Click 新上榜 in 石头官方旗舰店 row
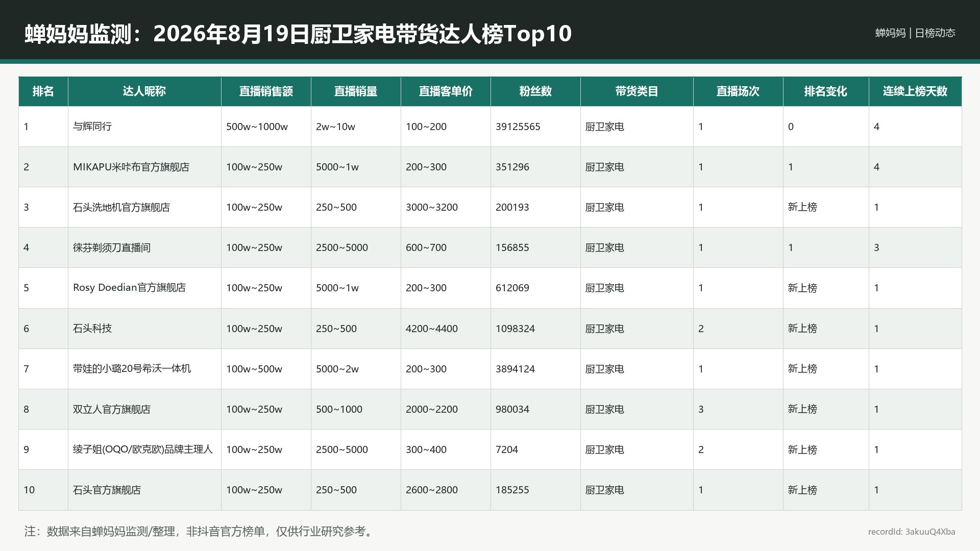 802,490
